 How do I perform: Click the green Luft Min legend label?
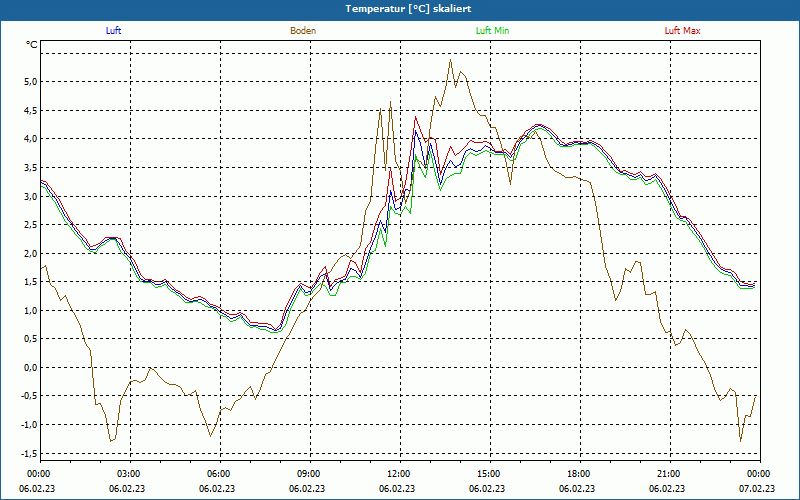492,31
